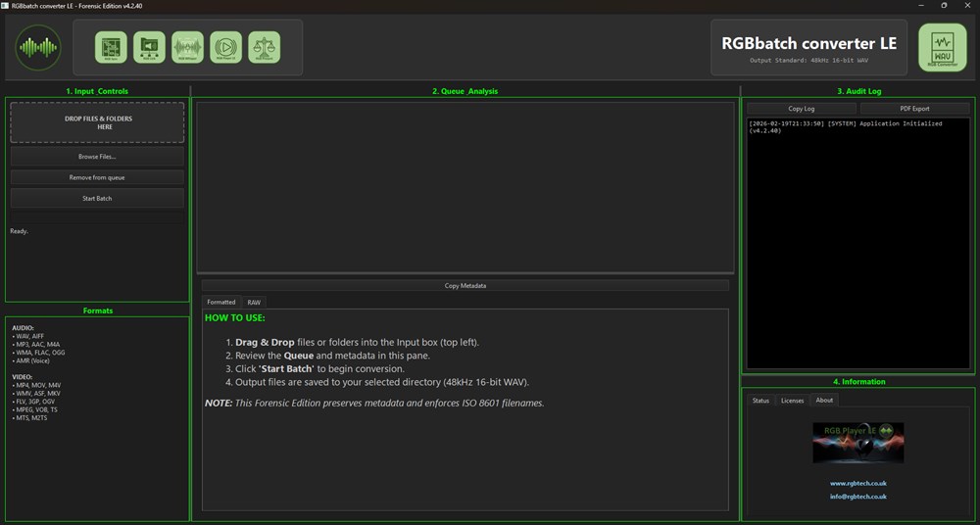Open the Browse Files... dialog
This screenshot has height=525, width=980.
[97, 157]
